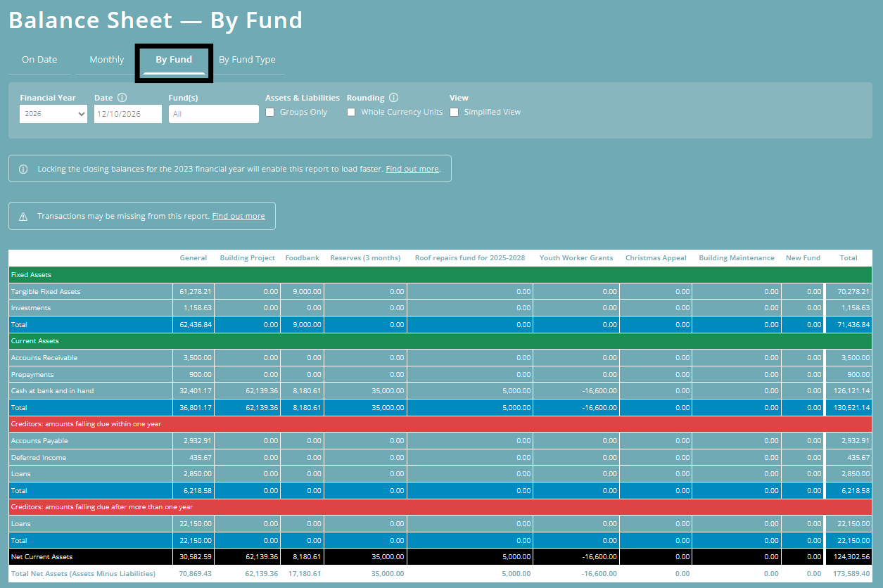Viewport: 883px width, 588px height.
Task: Click the Foodbank column header
Action: point(303,258)
